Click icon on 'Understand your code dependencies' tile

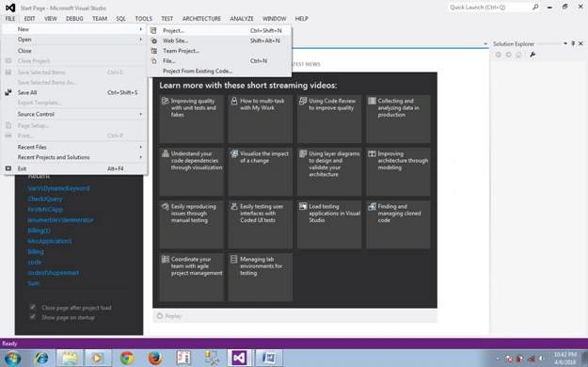(x=165, y=153)
